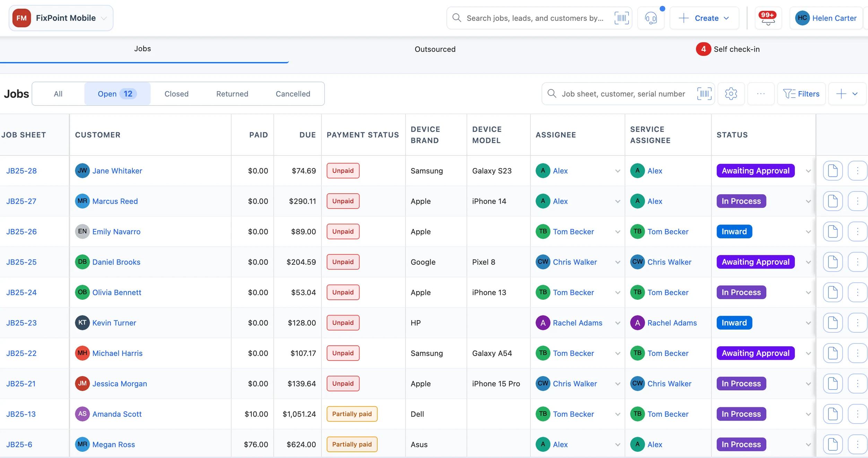Show Cancelled jobs filter
The height and width of the screenshot is (458, 868).
tap(293, 94)
